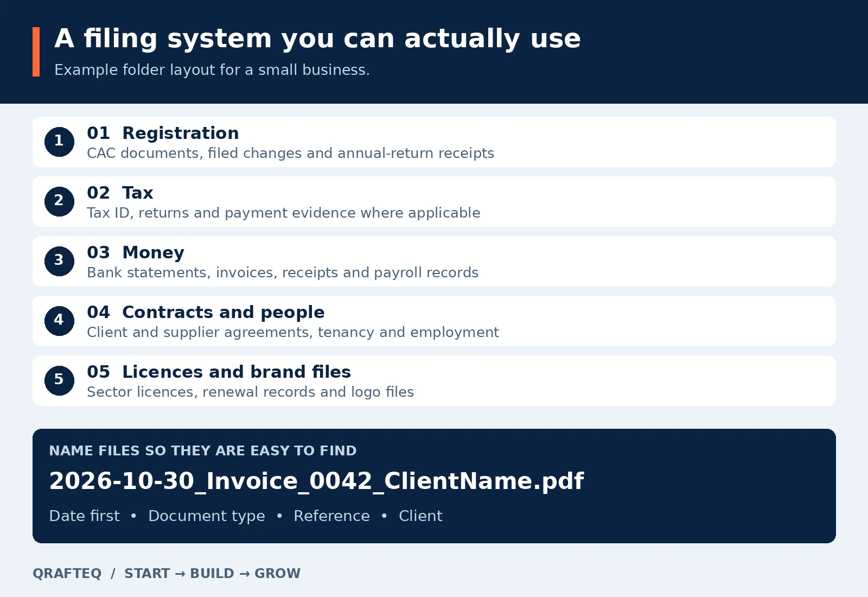The width and height of the screenshot is (868, 597).
Task: Click the 'Client' label in naming panel
Action: [420, 516]
